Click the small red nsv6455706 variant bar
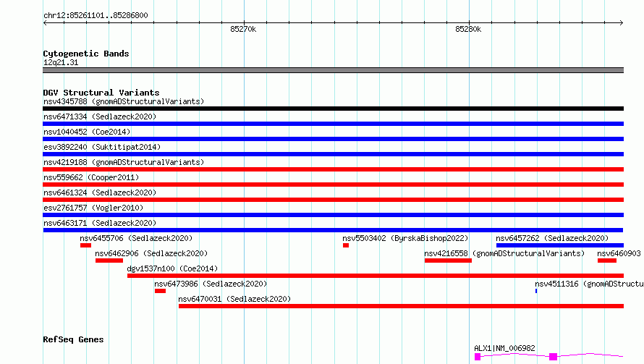Viewport: 644px width, 364px height. 85,245
